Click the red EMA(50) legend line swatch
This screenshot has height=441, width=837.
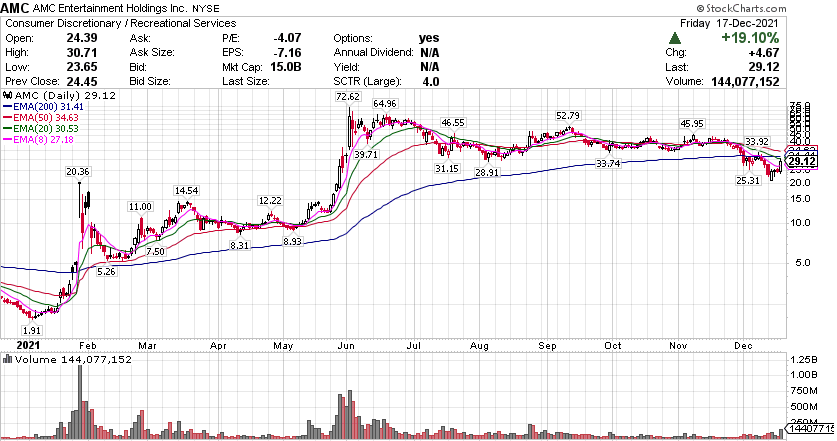[x=7, y=117]
